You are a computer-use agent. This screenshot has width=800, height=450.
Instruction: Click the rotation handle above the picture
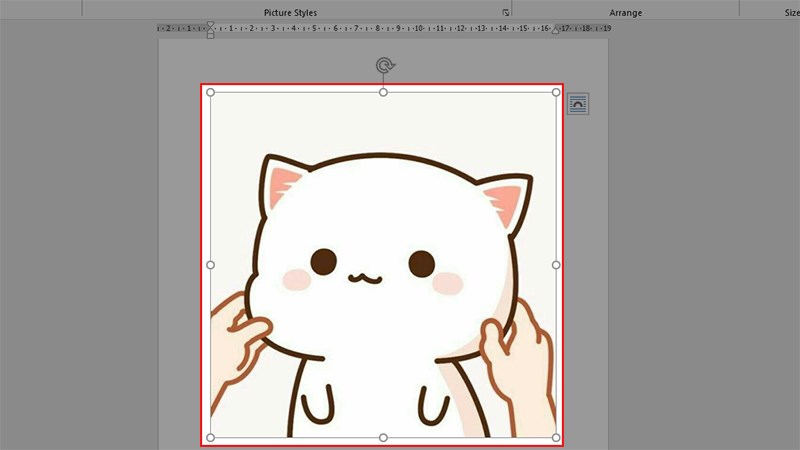click(x=384, y=66)
